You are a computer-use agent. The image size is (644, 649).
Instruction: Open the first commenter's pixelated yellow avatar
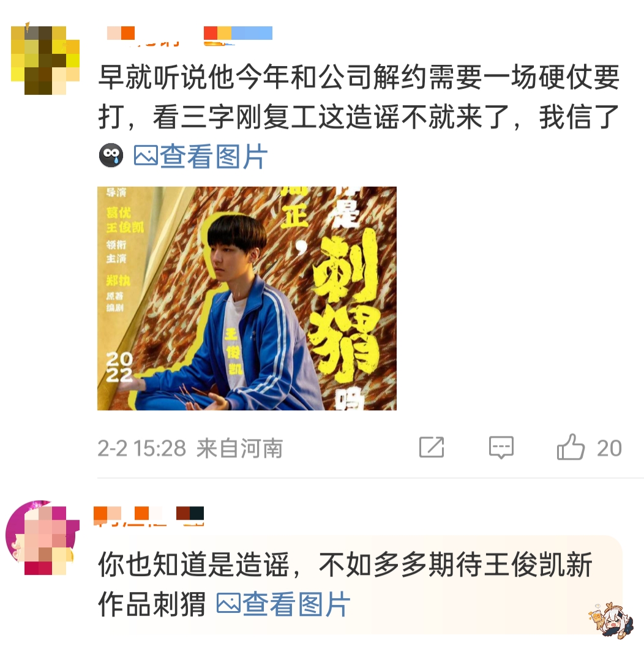[x=45, y=61]
